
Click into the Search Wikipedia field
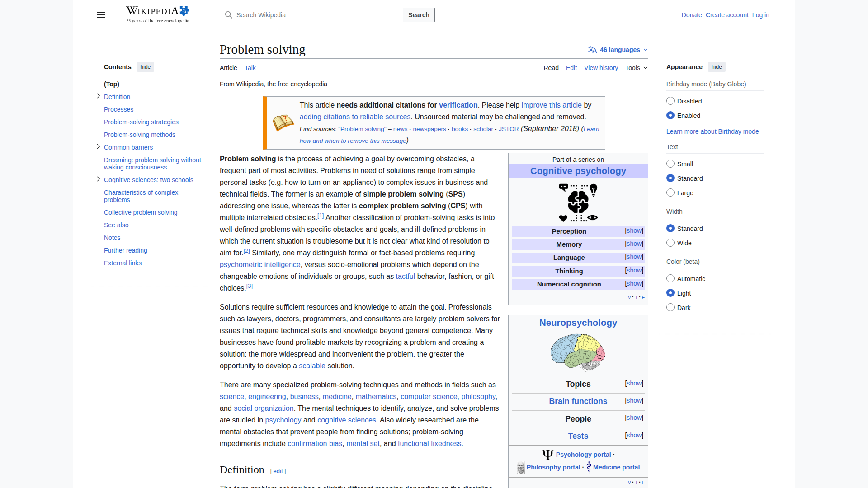tap(316, 15)
